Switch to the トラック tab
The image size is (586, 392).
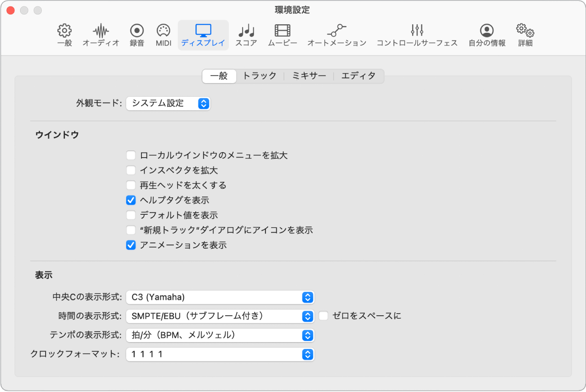click(260, 76)
